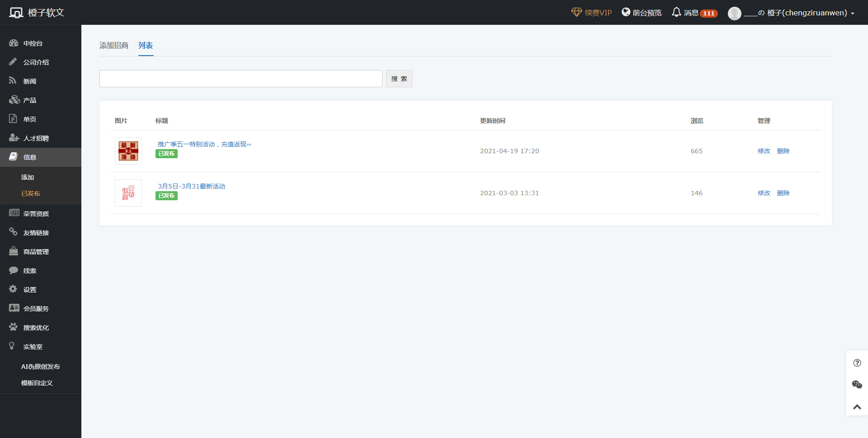Click the 续费VIP diamond icon
868x438 pixels.
pos(576,12)
